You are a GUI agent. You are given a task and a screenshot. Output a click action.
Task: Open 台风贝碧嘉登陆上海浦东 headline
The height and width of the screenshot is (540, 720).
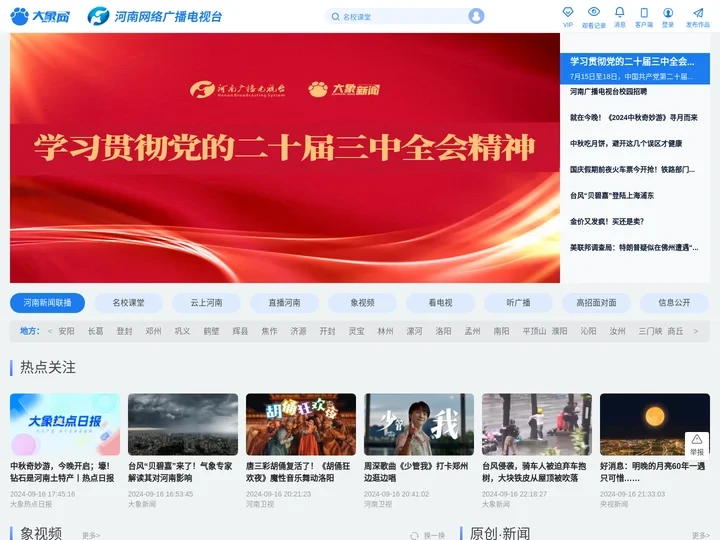tap(612, 195)
